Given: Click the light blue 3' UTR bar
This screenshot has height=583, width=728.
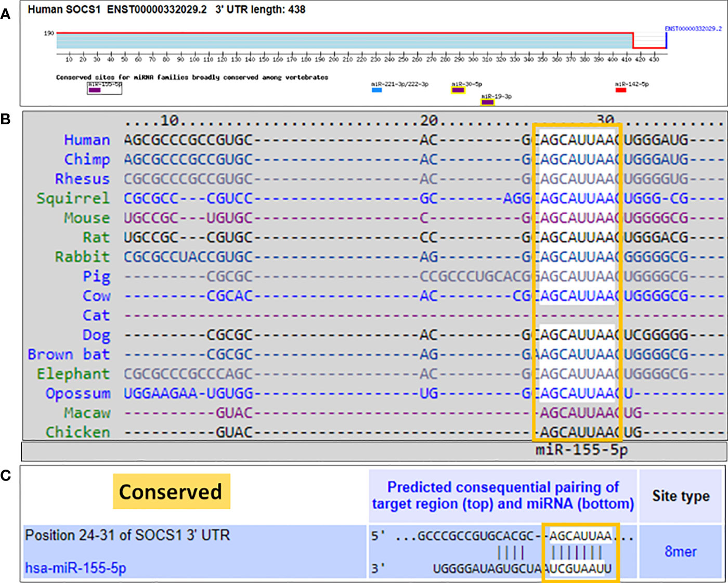Looking at the screenshot, I should pyautogui.click(x=344, y=41).
